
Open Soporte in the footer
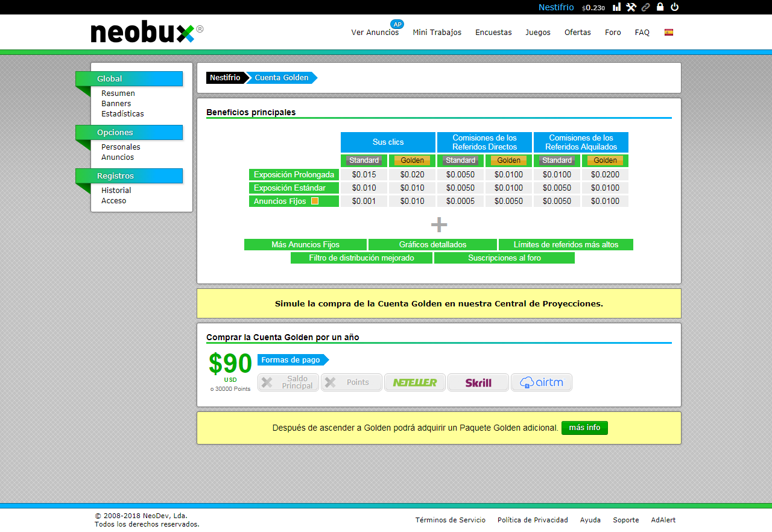(626, 520)
